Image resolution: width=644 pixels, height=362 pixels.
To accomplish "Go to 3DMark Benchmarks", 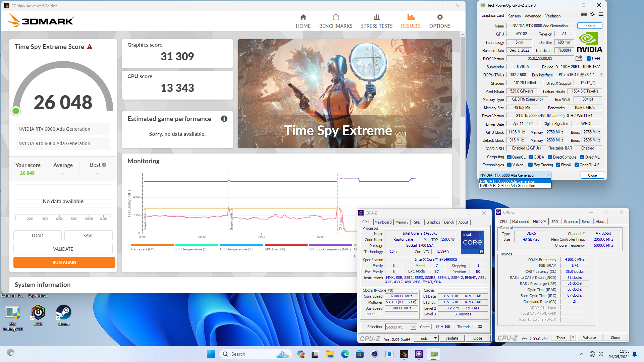I will (336, 21).
